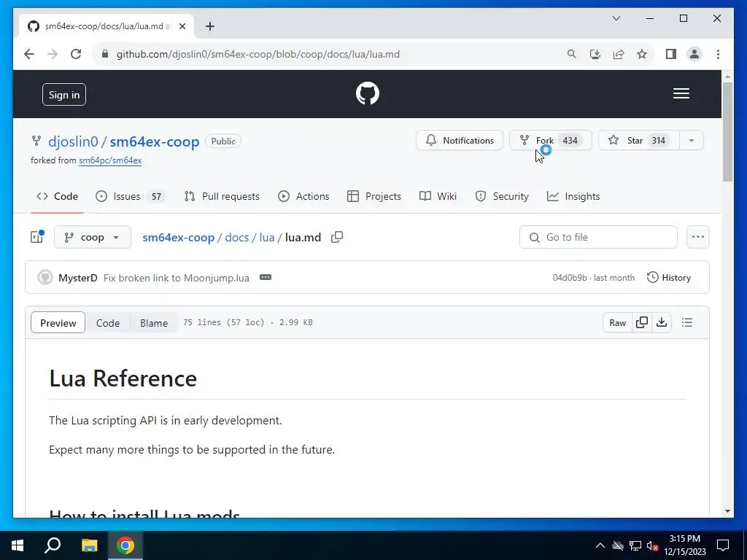Click the zoom magnifier icon in address bar
The image size is (747, 560).
click(x=572, y=54)
